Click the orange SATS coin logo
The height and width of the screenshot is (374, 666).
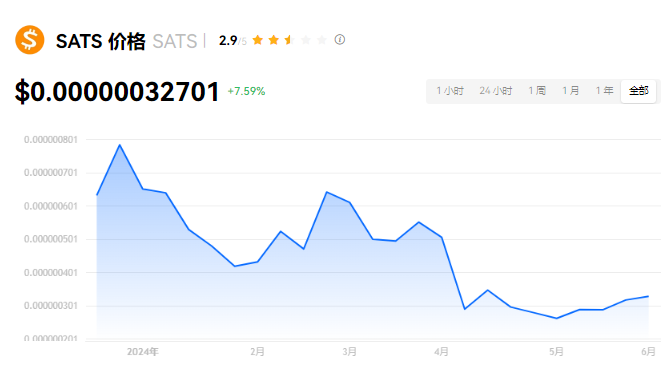point(30,40)
